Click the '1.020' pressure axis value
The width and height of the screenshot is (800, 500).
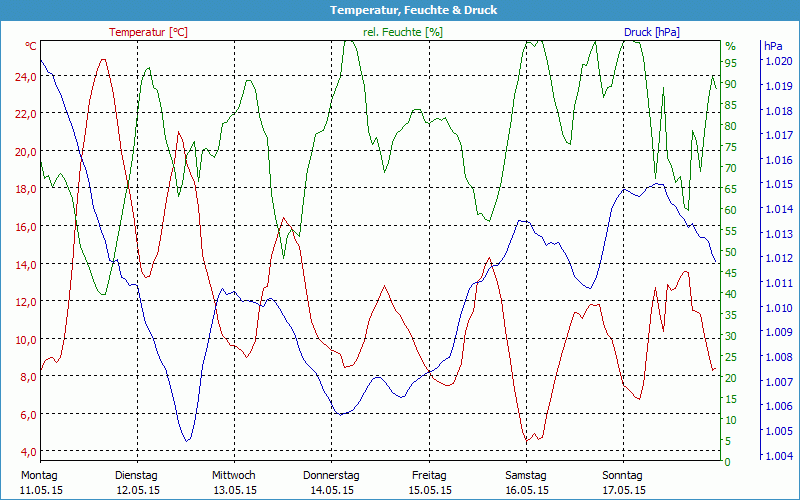tap(777, 61)
